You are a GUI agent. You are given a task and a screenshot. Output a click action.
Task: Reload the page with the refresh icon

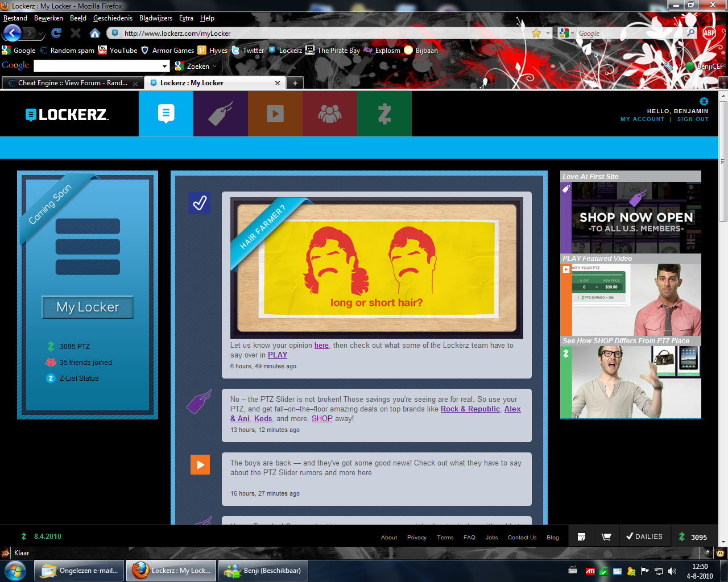(x=56, y=33)
